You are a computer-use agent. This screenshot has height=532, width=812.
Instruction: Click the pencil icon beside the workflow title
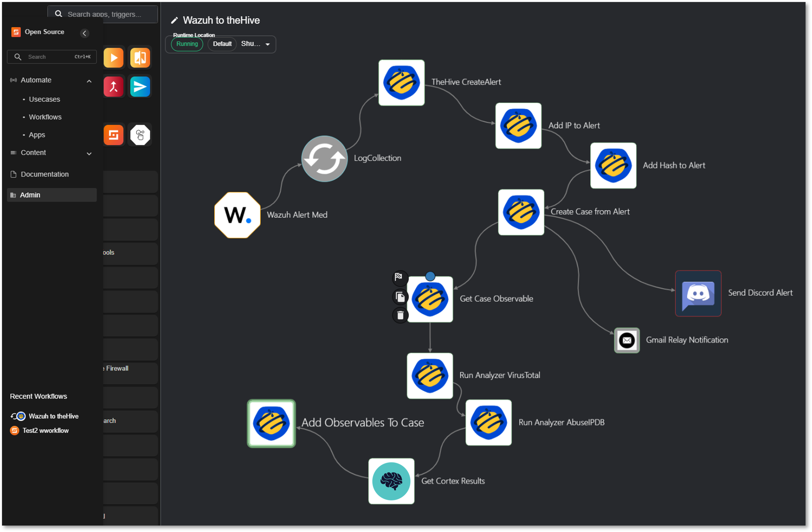point(175,20)
